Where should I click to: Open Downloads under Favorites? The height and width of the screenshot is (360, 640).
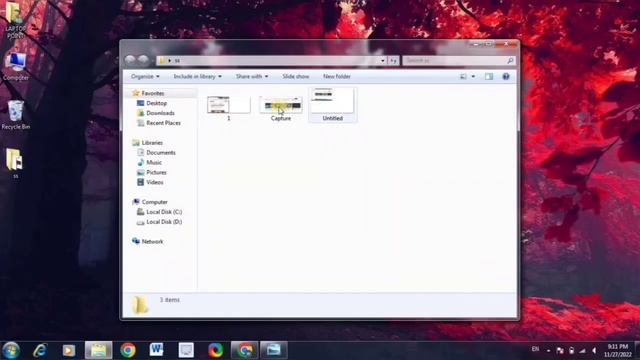point(160,113)
